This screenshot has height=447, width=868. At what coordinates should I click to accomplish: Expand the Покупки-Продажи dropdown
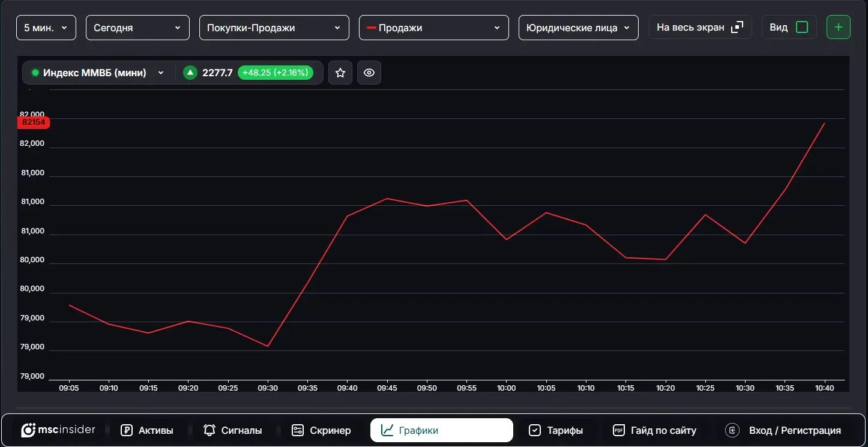click(274, 28)
